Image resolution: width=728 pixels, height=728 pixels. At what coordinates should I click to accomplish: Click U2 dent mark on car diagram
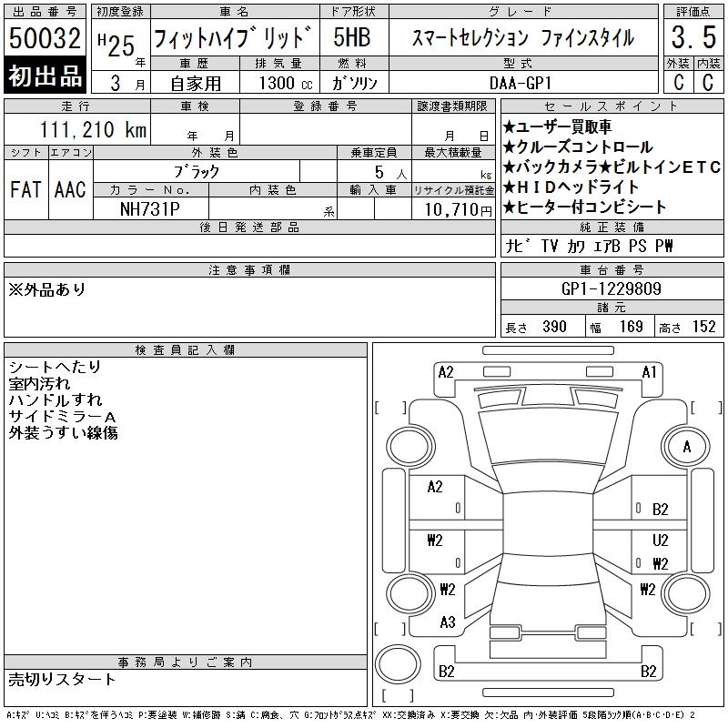point(661,540)
